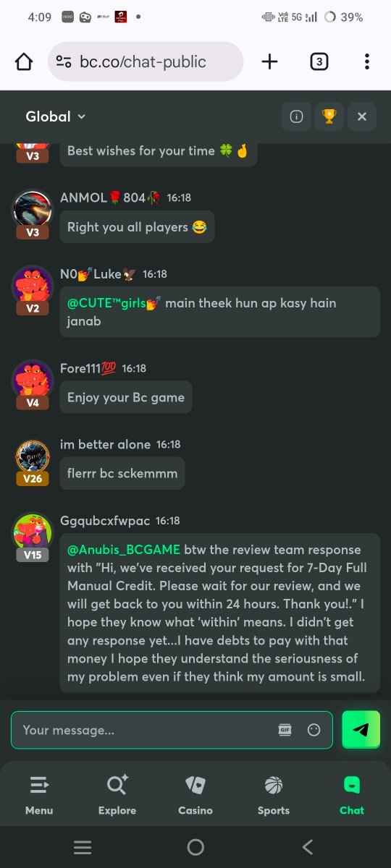Open chat info icon in header
This screenshot has height=868, width=391.
tap(296, 116)
